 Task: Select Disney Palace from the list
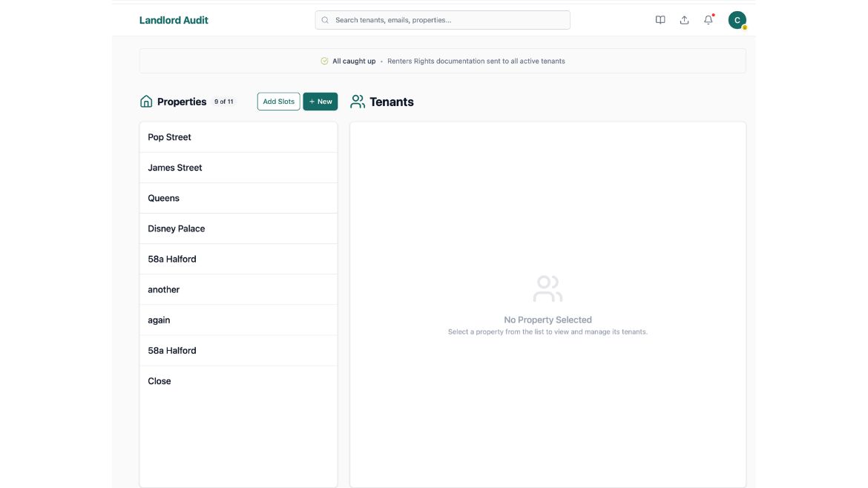(238, 228)
